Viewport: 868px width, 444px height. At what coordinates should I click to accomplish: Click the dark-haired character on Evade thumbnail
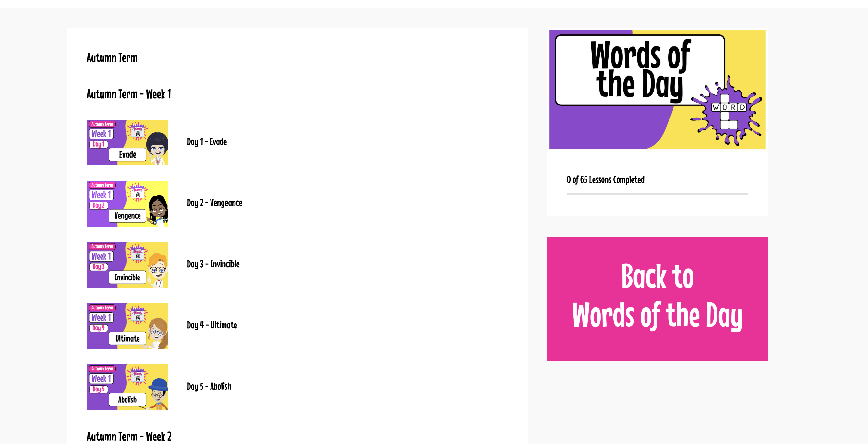click(157, 148)
